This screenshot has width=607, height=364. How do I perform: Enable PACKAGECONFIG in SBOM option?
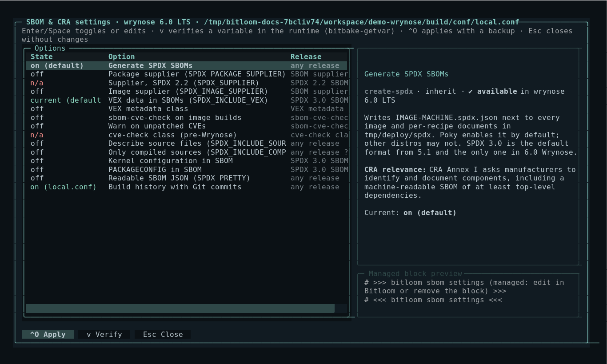pyautogui.click(x=187, y=169)
